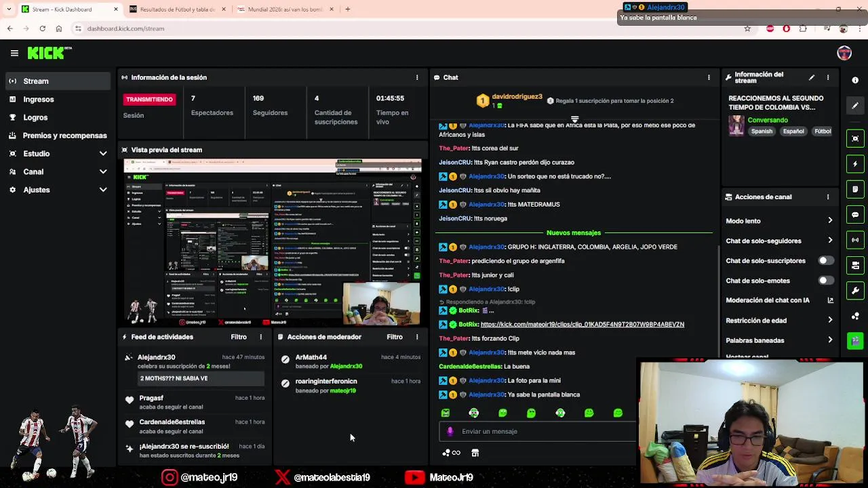Open Información del stream three-dot menu
Screen dimensions: 868x488
point(827,78)
